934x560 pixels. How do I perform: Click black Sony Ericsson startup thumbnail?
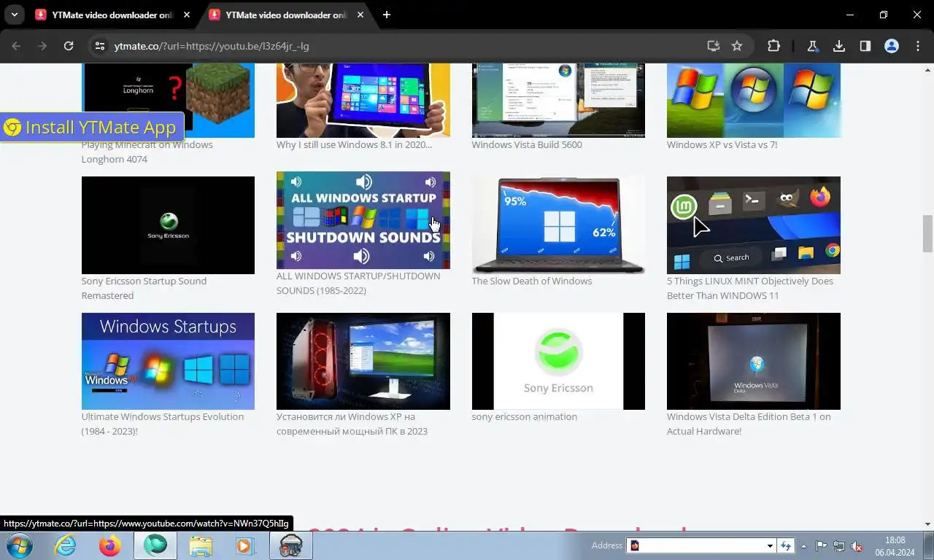[168, 225]
